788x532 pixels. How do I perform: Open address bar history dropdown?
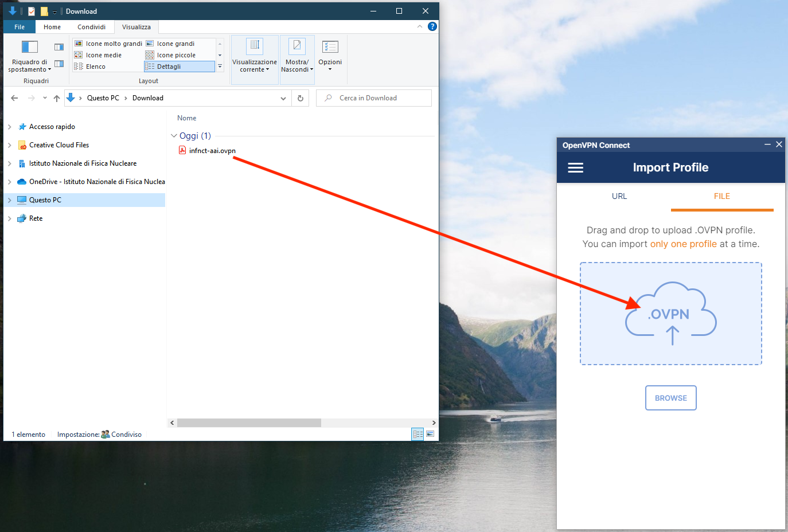point(283,98)
